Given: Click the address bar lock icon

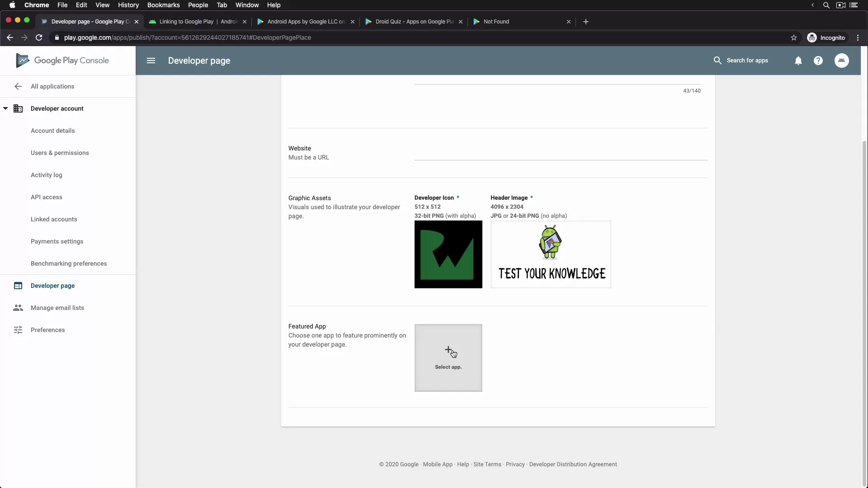Looking at the screenshot, I should [57, 38].
